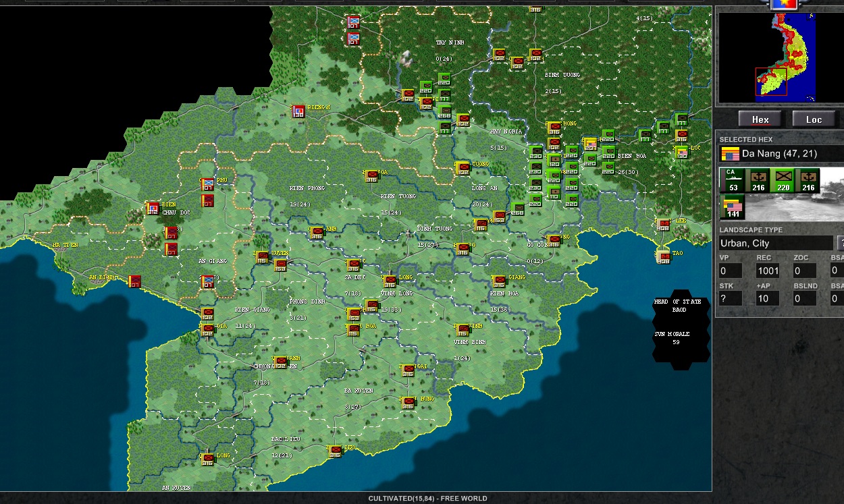Select the 107 unit at An Binh
The height and width of the screenshot is (504, 844).
[134, 281]
